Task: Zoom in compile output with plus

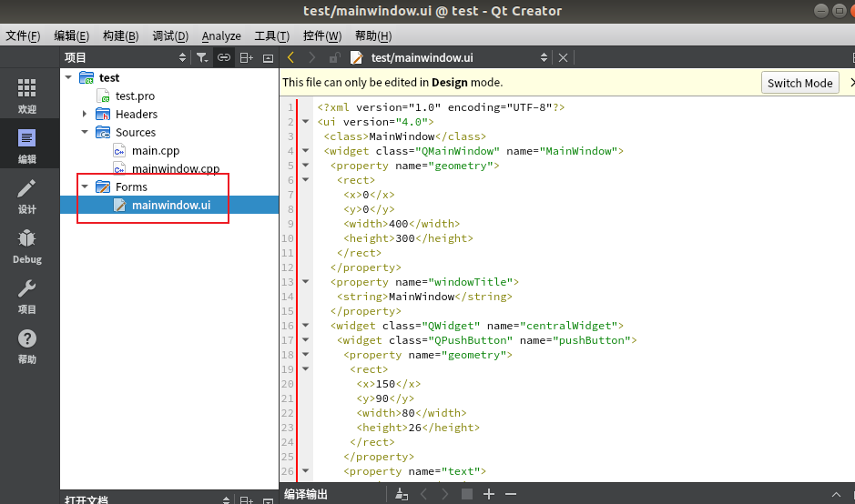Action: (489, 494)
